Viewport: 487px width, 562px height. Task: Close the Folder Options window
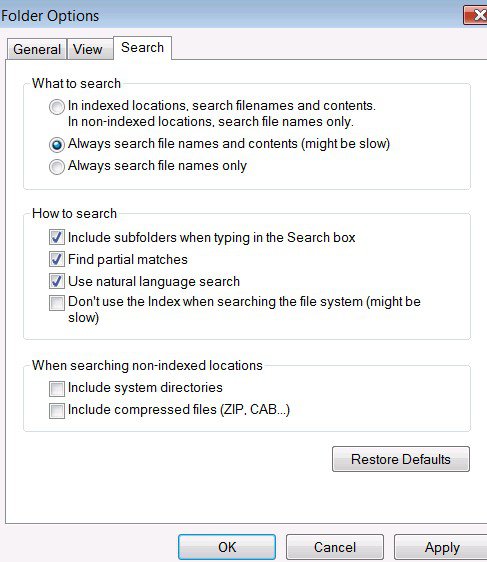pos(476,16)
